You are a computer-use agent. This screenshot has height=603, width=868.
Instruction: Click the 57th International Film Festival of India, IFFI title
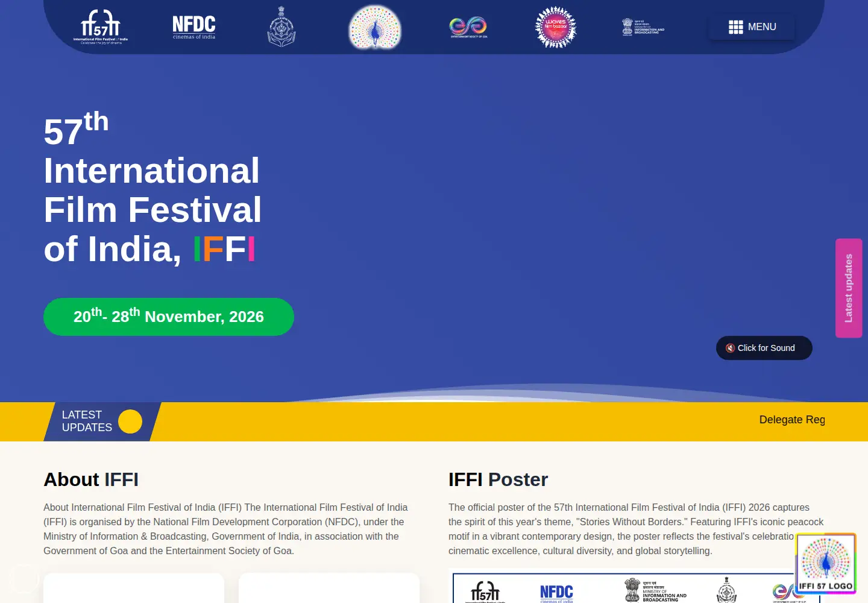click(x=153, y=189)
